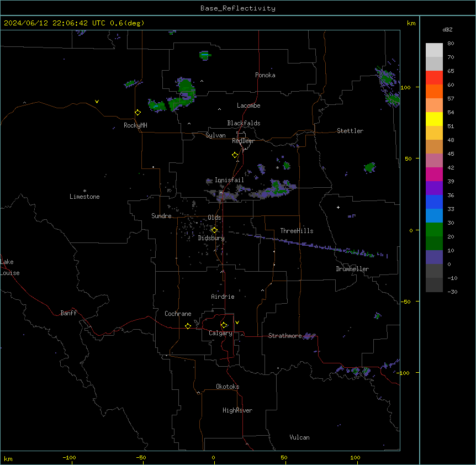Click the Stettler label
Viewport: 476px width, 465px height.
pos(350,131)
